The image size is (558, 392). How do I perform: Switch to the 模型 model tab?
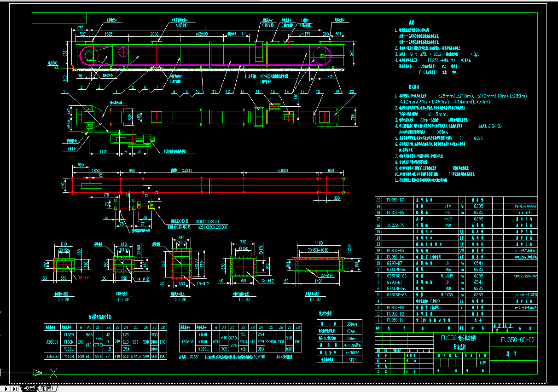[29, 388]
